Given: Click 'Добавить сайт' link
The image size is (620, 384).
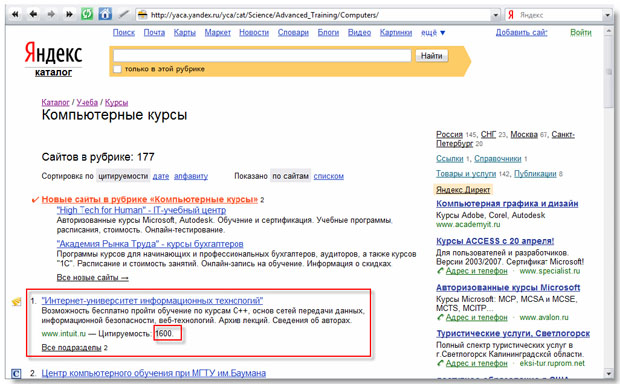Looking at the screenshot, I should click(x=522, y=32).
